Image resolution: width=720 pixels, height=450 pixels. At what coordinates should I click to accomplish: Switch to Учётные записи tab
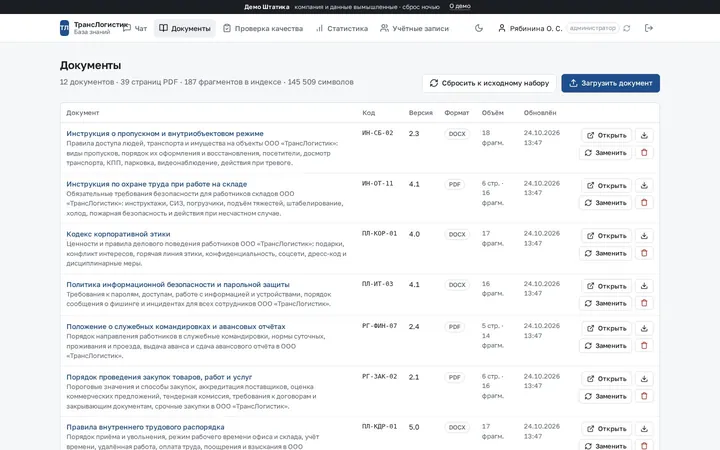414,28
